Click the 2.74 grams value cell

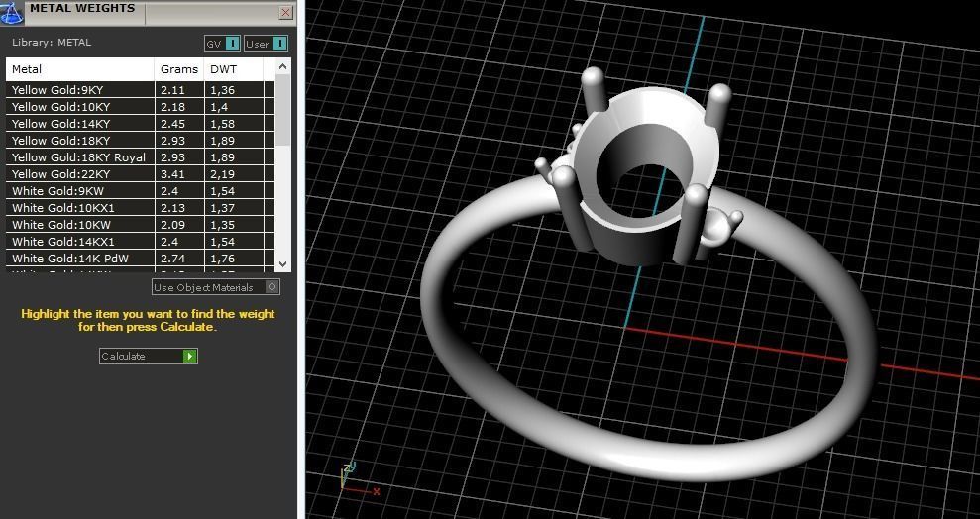179,259
